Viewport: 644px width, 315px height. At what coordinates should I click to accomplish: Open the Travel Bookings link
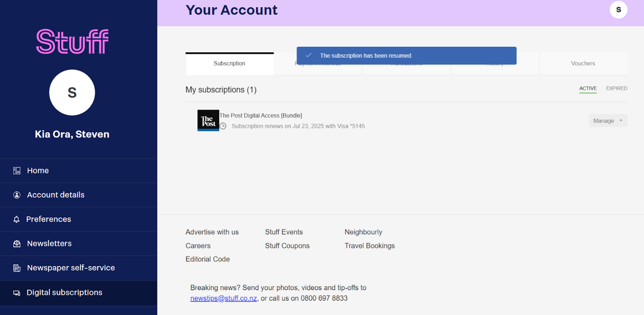(x=370, y=246)
